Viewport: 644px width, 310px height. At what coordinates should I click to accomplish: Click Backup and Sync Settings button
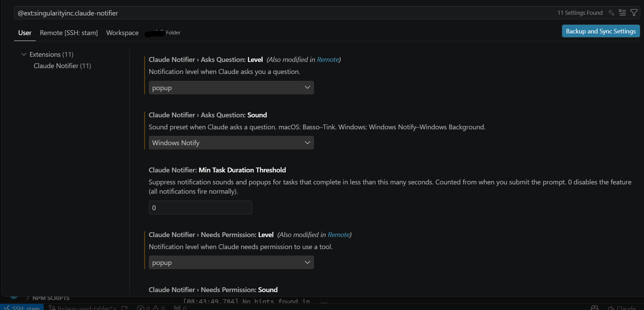[601, 31]
